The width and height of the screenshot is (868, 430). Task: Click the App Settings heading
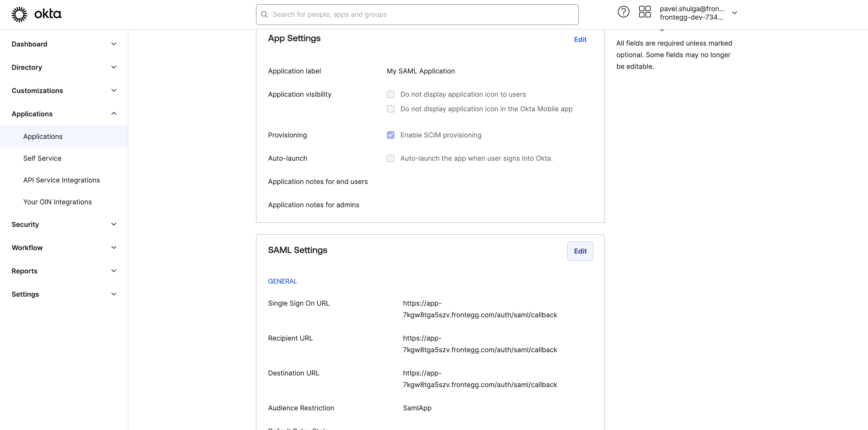click(x=294, y=39)
